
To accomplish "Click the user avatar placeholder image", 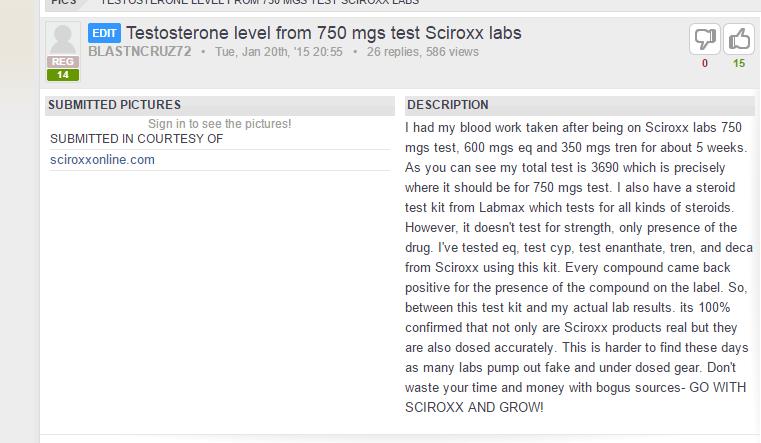I will tap(62, 38).
